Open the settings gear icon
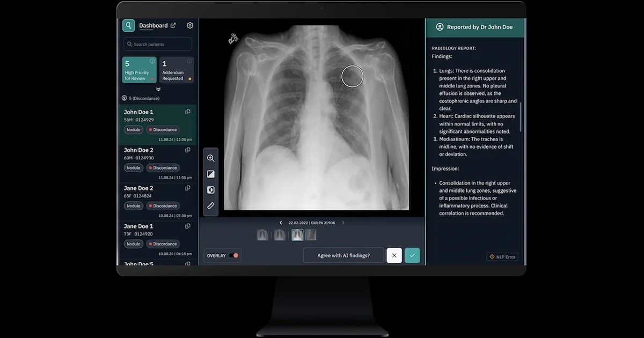This screenshot has width=644, height=338. point(190,25)
